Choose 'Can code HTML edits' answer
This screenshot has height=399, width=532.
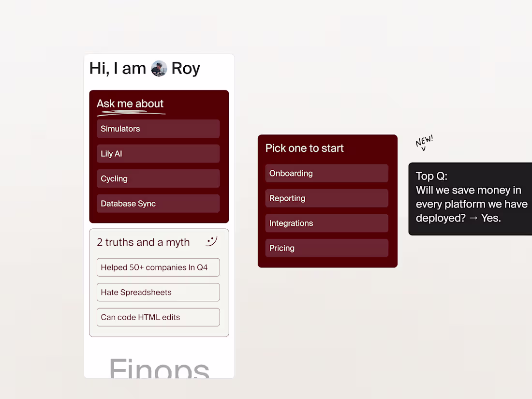pyautogui.click(x=158, y=317)
